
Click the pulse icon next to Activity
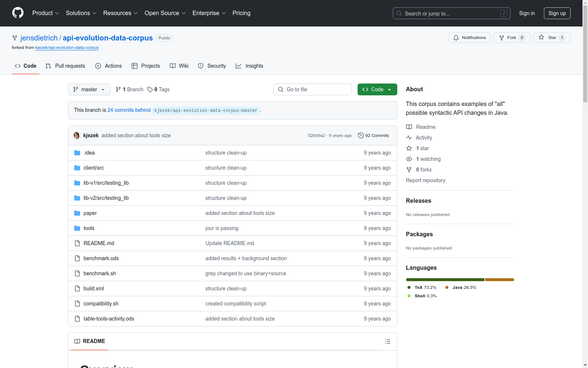(x=409, y=138)
